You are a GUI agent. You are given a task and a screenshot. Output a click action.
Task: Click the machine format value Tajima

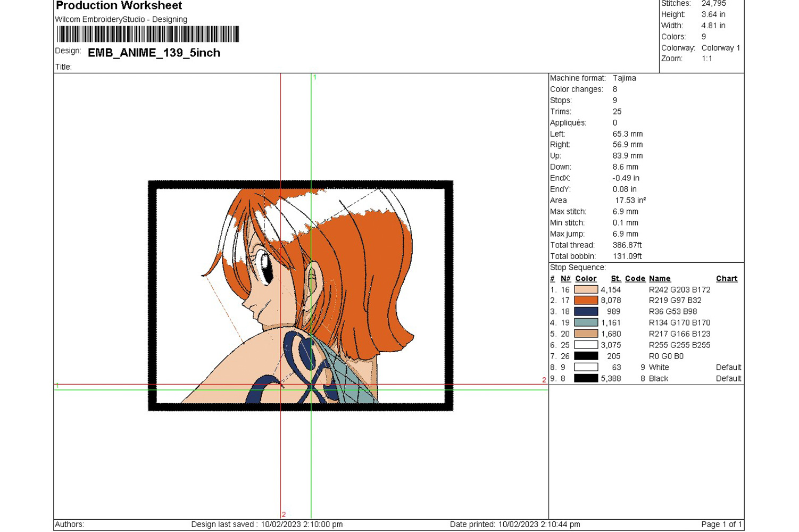point(625,78)
